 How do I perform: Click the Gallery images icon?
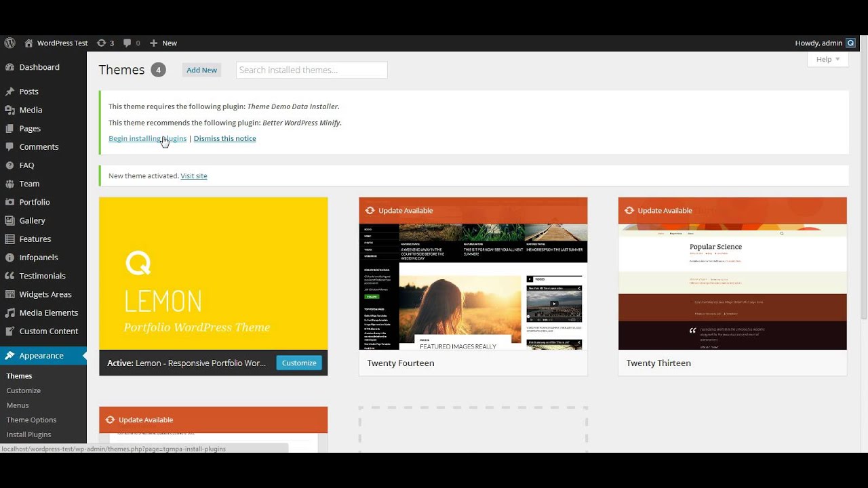coord(9,220)
